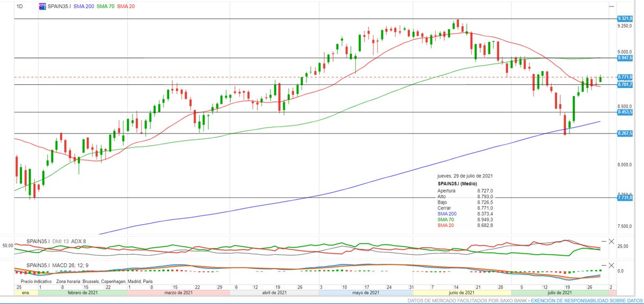Minimize the DMI ADX indicator panel
This screenshot has height=304, width=644.
(x=603, y=241)
